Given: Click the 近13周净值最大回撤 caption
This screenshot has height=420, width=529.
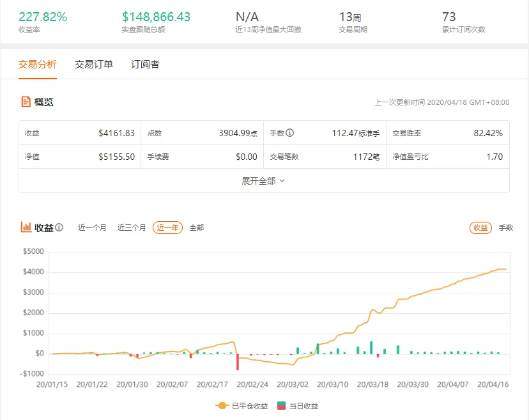Looking at the screenshot, I should (x=268, y=29).
